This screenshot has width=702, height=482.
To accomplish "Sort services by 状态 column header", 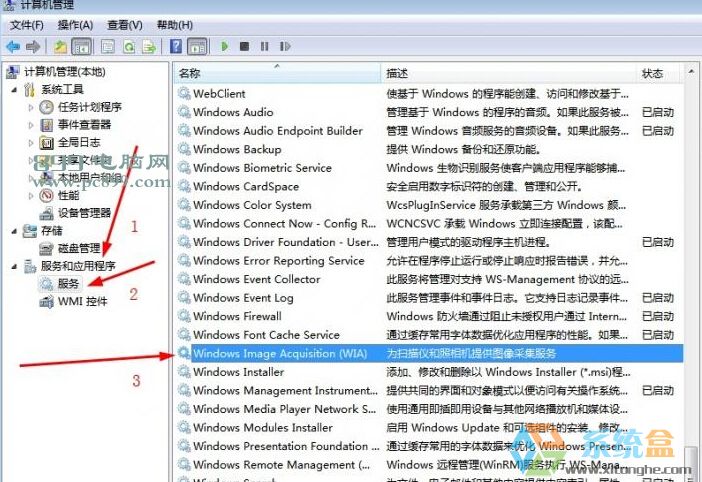I will (659, 73).
